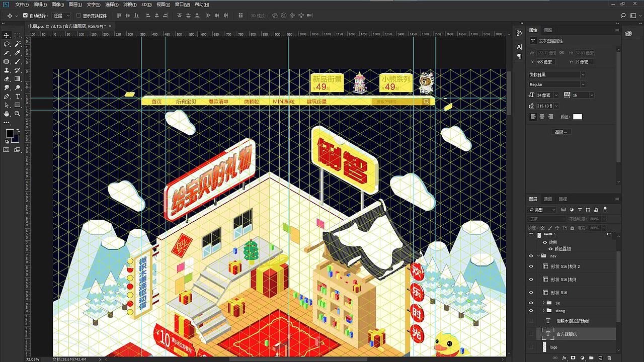The width and height of the screenshot is (644, 362).
Task: Select the Eyedropper tool
Action: [18, 53]
